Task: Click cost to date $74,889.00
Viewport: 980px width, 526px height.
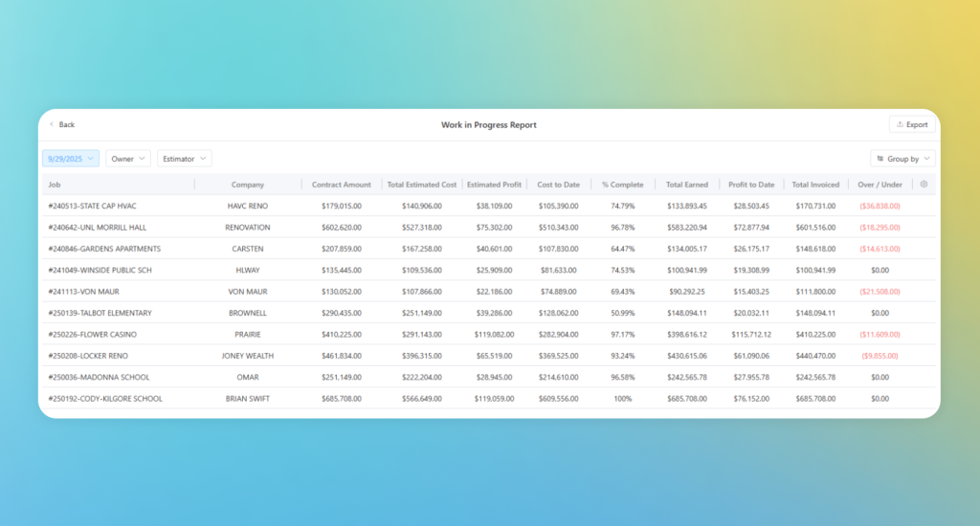Action: pos(558,292)
